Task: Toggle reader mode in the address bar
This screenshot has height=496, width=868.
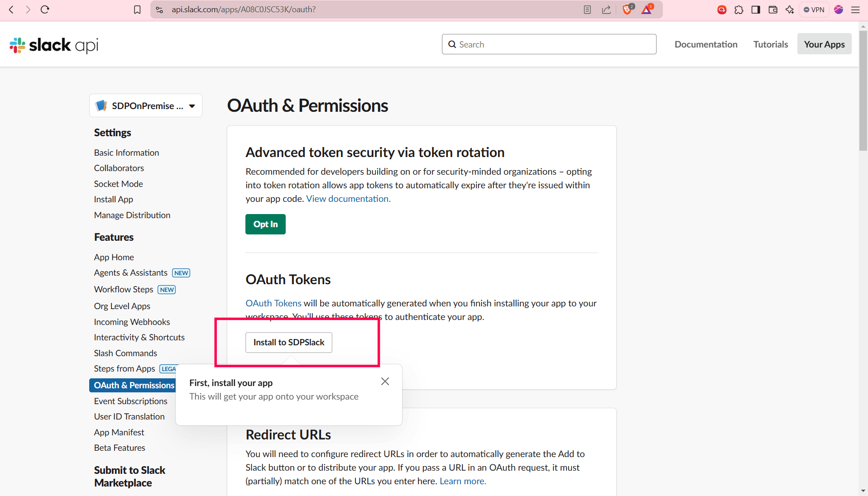Action: coord(587,10)
